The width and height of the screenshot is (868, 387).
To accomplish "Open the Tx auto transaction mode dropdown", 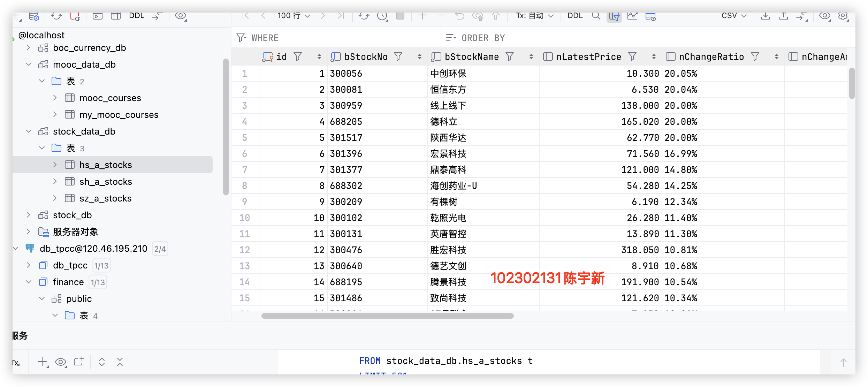I will 534,16.
